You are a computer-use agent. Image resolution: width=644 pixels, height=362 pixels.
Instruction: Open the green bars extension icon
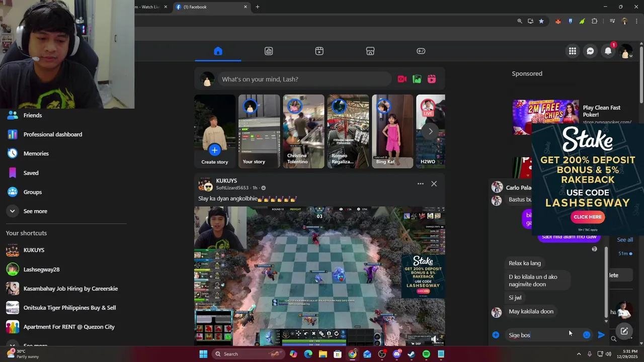click(582, 21)
